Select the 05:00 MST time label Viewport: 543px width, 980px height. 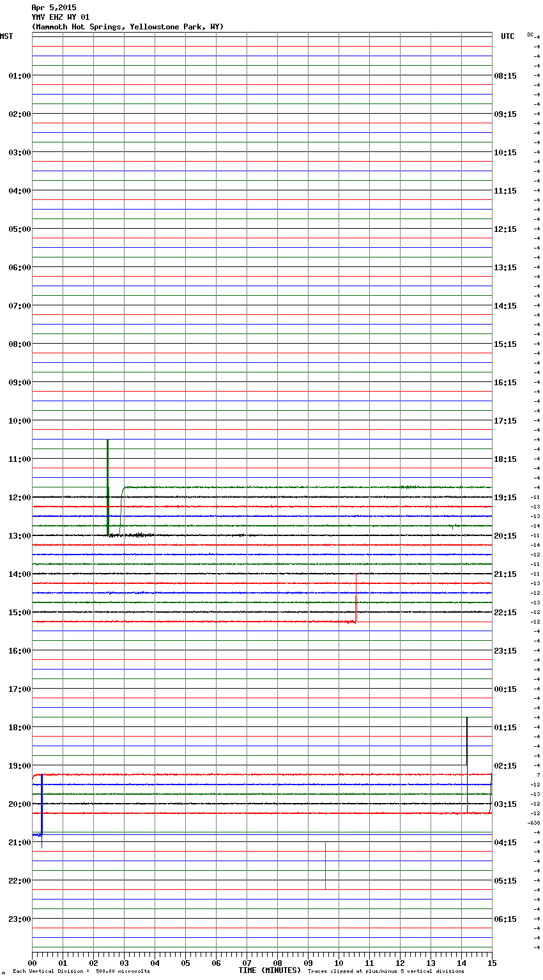pyautogui.click(x=20, y=229)
